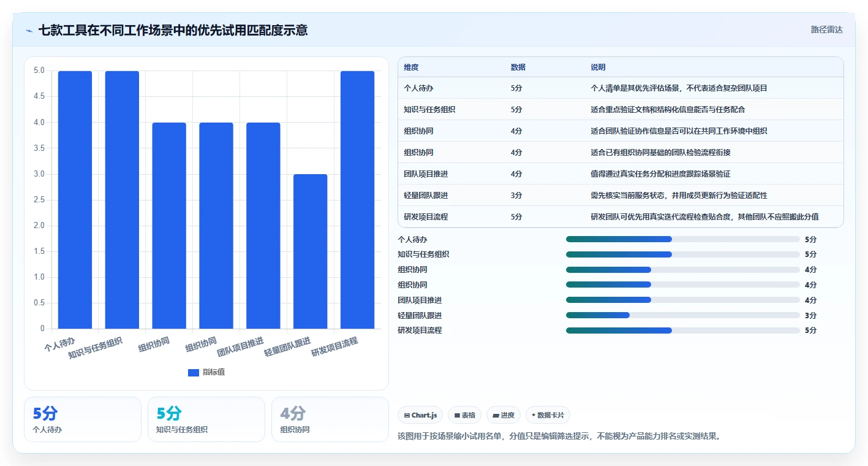Viewport: 868px width, 466px height.
Task: Click the 路径雷达 label in the header
Action: [827, 29]
